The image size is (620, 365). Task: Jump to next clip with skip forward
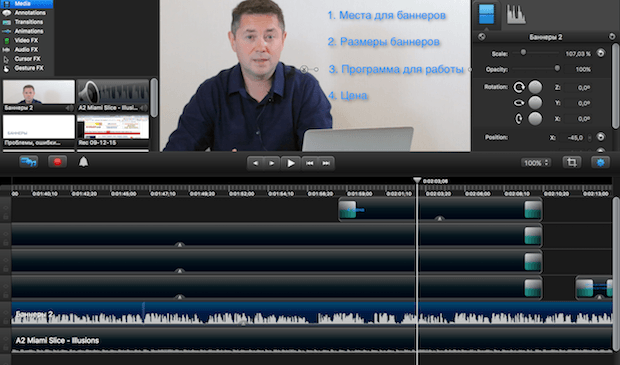pyautogui.click(x=326, y=163)
